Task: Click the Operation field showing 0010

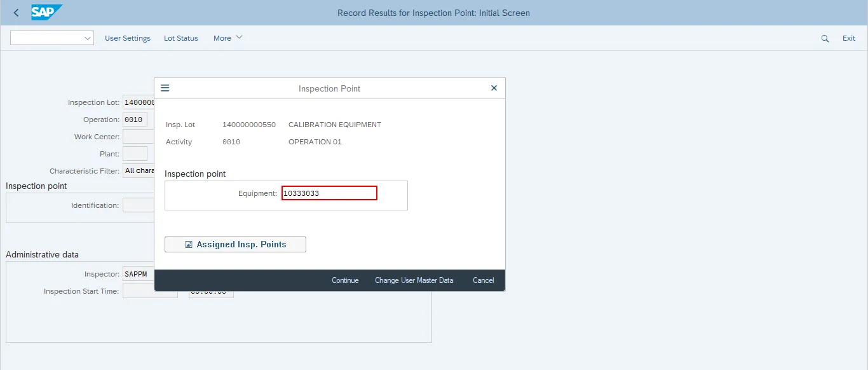Action: click(135, 120)
